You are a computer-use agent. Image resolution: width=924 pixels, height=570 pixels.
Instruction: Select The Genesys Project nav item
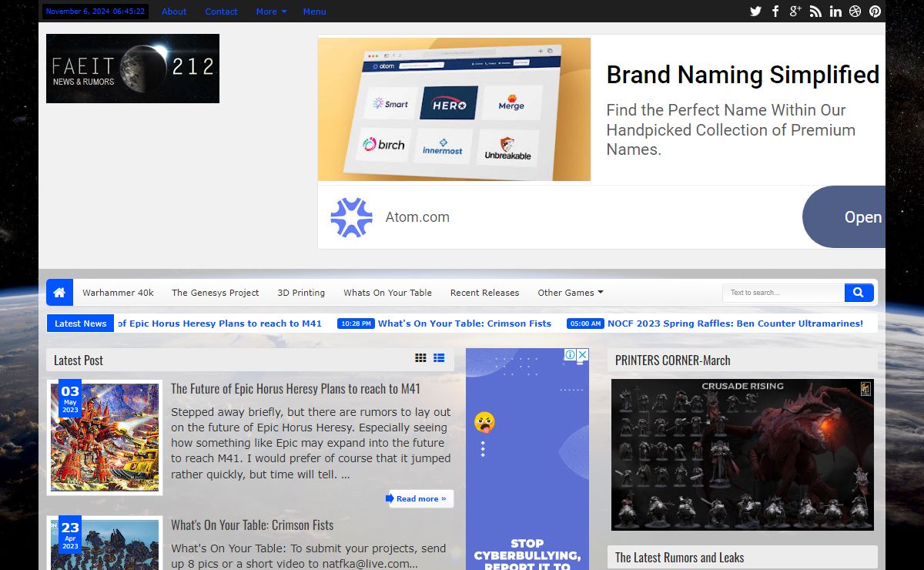[x=216, y=293]
